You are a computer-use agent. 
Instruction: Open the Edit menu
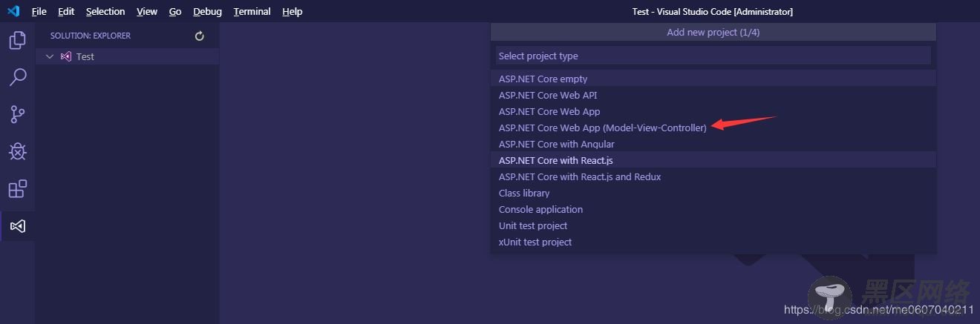tap(66, 11)
